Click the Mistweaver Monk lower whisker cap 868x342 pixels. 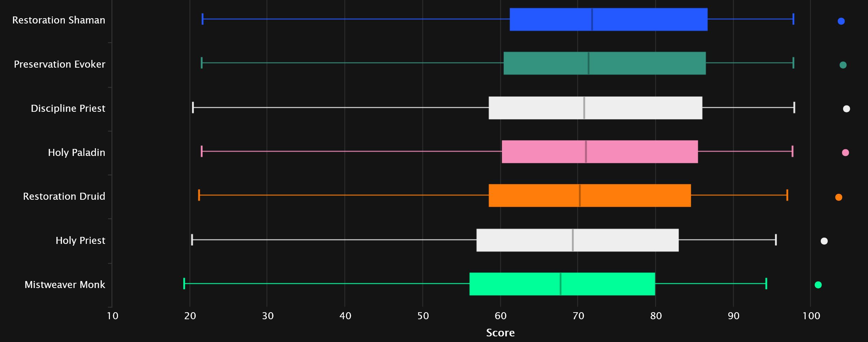(x=184, y=283)
